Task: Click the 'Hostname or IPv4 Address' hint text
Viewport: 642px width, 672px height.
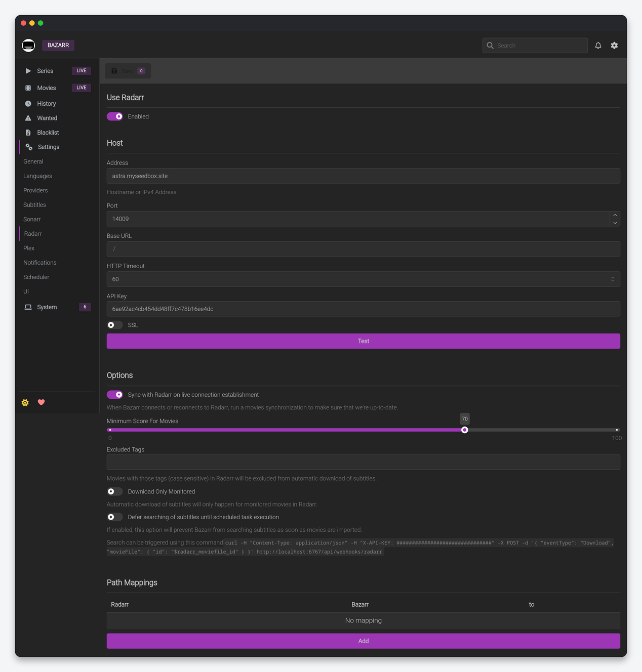Action: pos(142,192)
